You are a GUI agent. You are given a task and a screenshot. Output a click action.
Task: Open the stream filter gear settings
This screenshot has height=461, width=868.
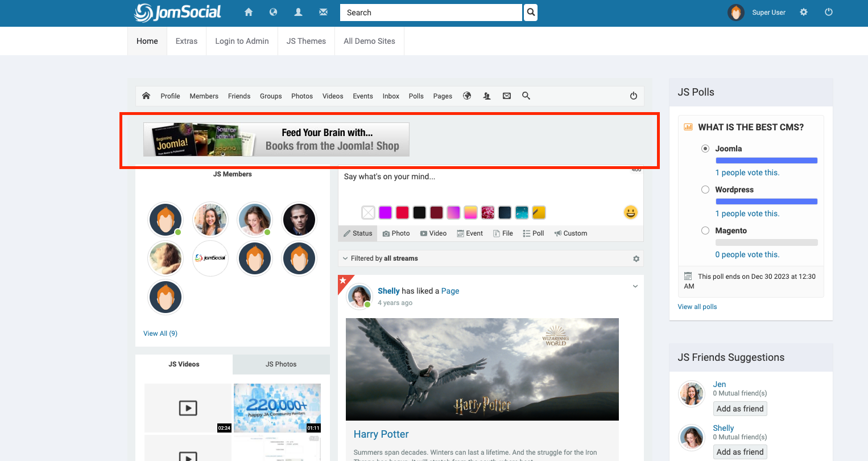(x=636, y=259)
